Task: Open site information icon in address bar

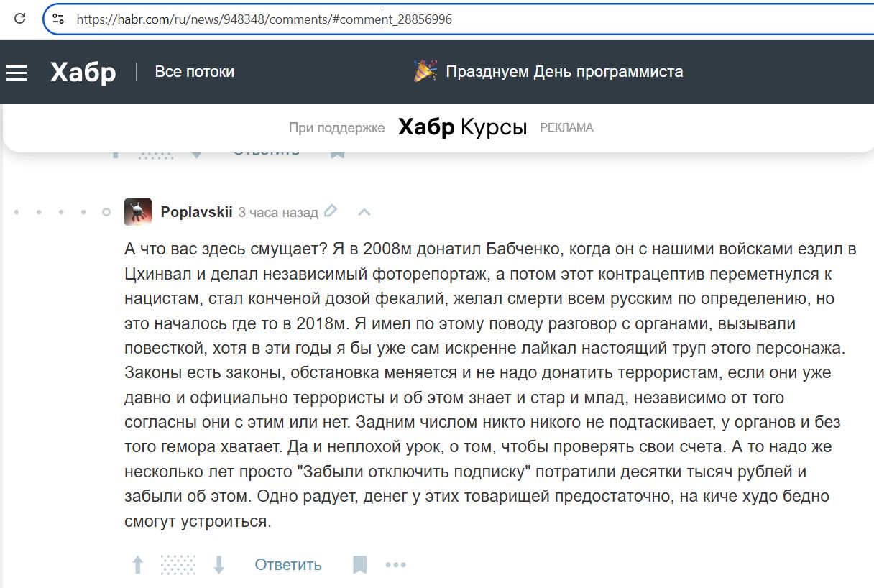Action: [58, 19]
